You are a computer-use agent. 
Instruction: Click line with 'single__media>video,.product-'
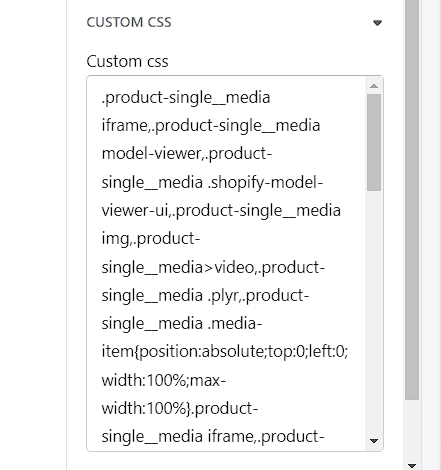tap(213, 267)
